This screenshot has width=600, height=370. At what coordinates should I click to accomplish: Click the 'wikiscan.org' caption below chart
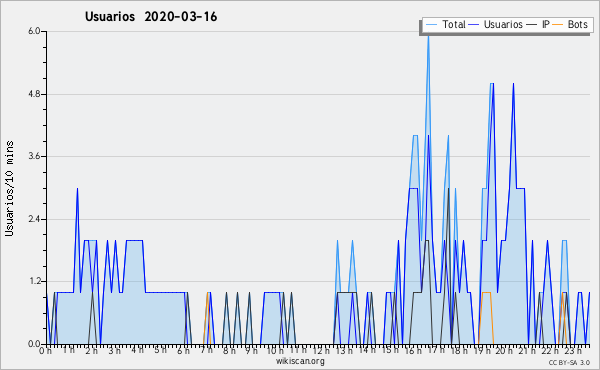[x=300, y=361]
